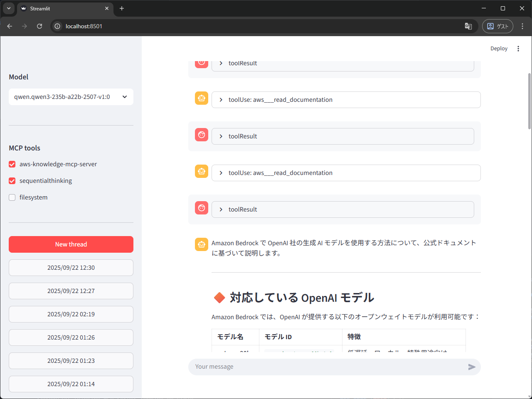Click user avatar beside last toolResult
532x399 pixels.
tap(202, 208)
